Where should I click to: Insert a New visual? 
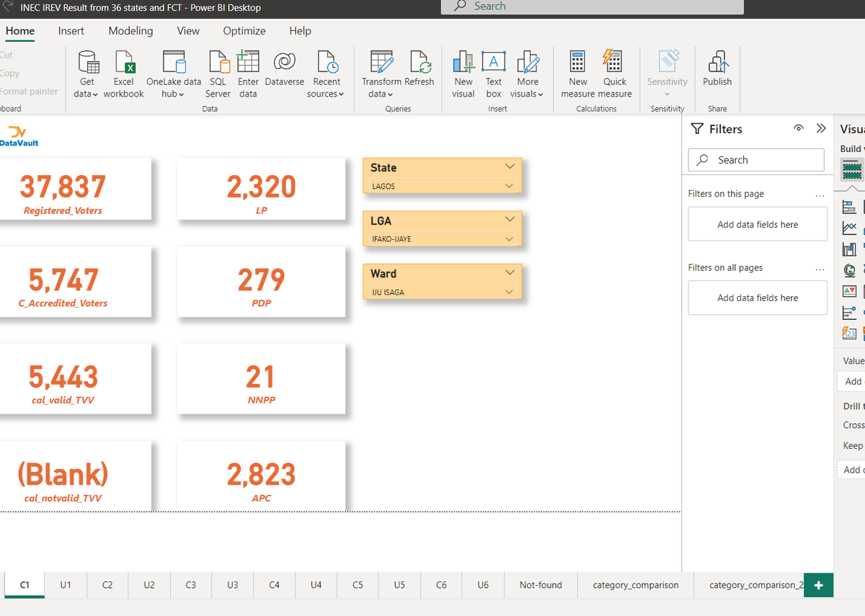click(x=463, y=75)
